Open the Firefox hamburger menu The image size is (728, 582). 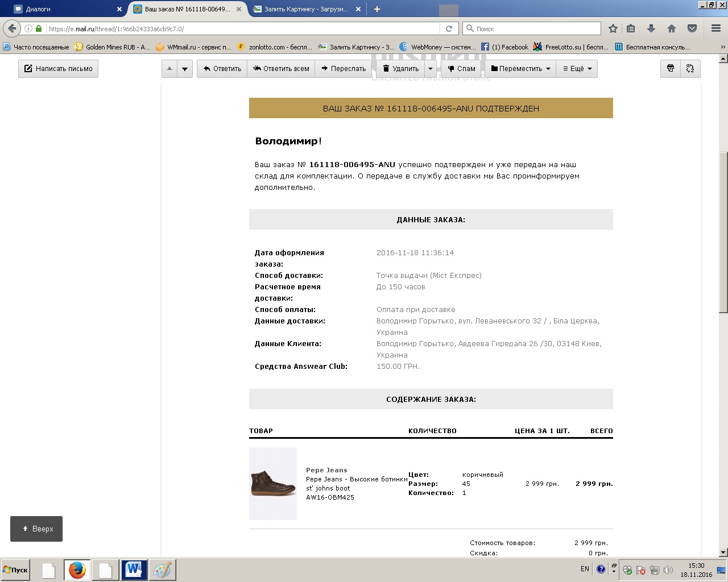(x=716, y=28)
